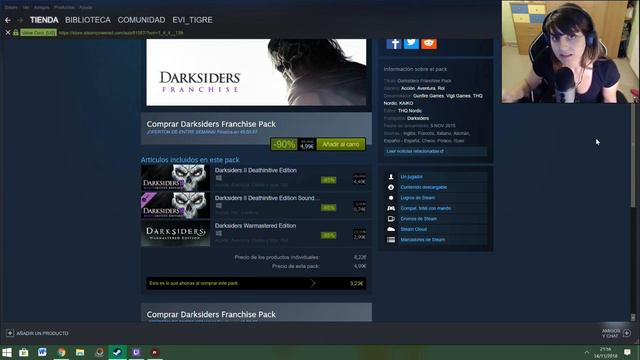The height and width of the screenshot is (360, 640).
Task: Click the Steam Cloud icon
Action: click(x=391, y=229)
